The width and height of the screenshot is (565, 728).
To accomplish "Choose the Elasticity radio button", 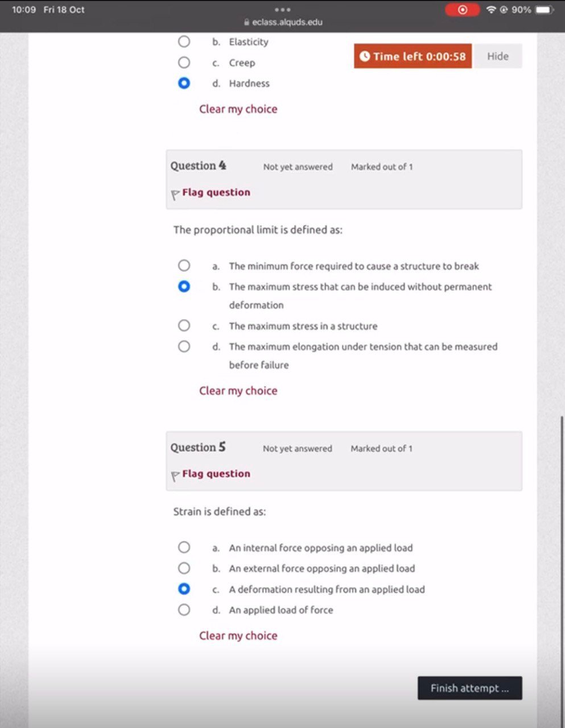I will [184, 42].
